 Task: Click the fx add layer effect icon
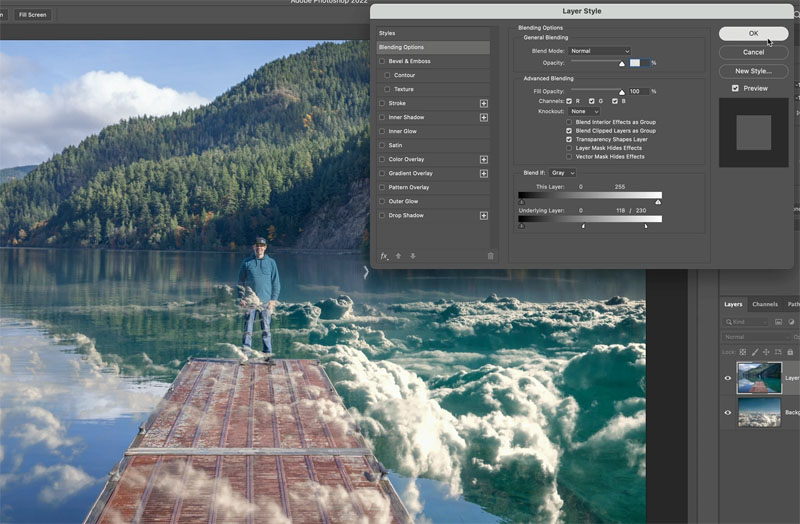click(384, 256)
